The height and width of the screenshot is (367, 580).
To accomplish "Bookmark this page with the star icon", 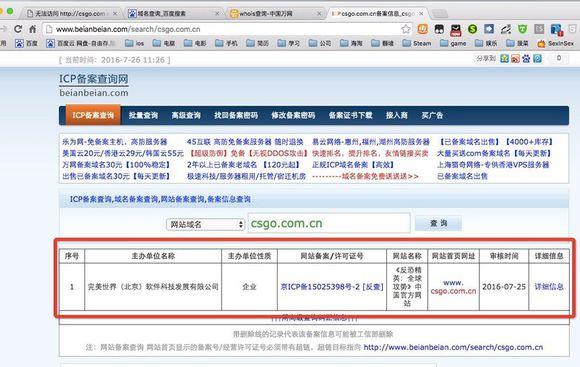I will pyautogui.click(x=406, y=29).
